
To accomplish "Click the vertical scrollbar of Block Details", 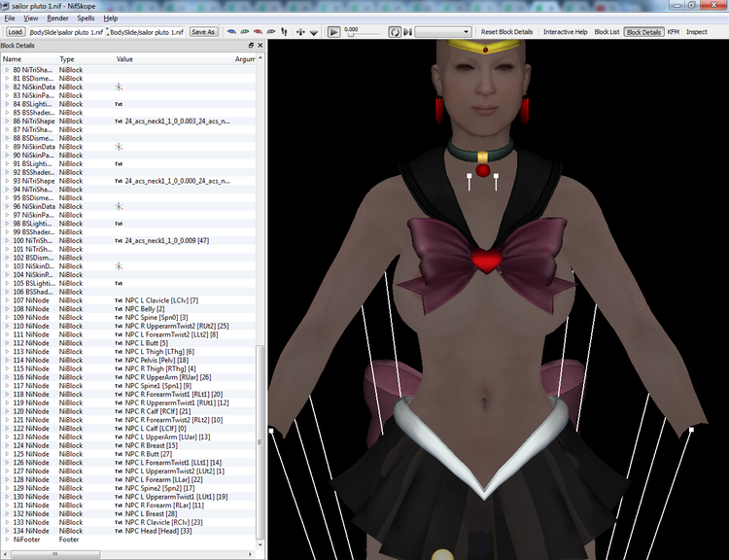I will 260,441.
